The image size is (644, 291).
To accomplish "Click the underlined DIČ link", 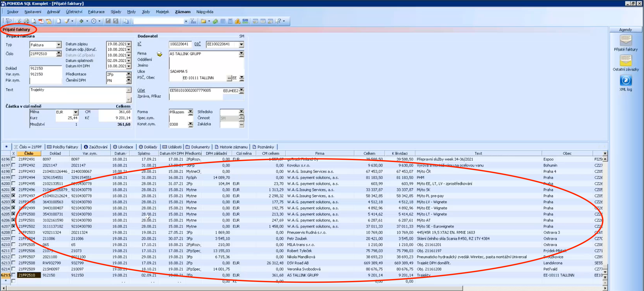I will click(x=197, y=44).
